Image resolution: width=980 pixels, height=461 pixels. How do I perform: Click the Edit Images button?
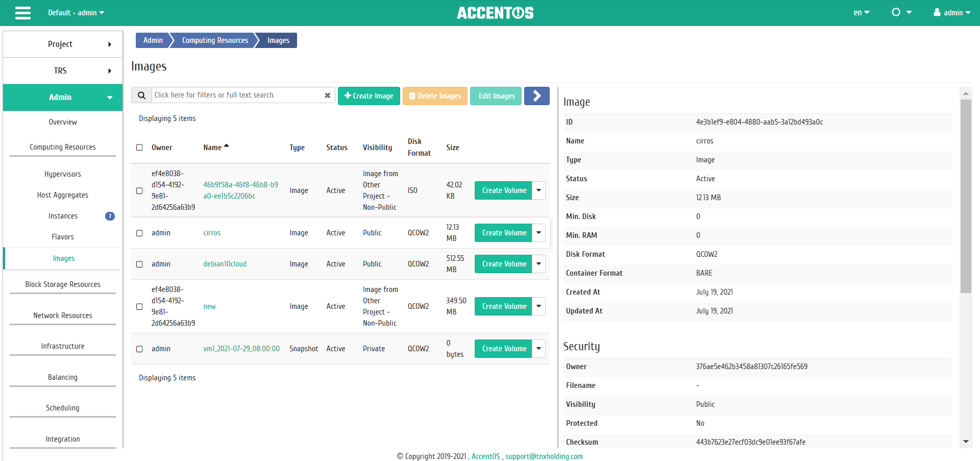[496, 96]
